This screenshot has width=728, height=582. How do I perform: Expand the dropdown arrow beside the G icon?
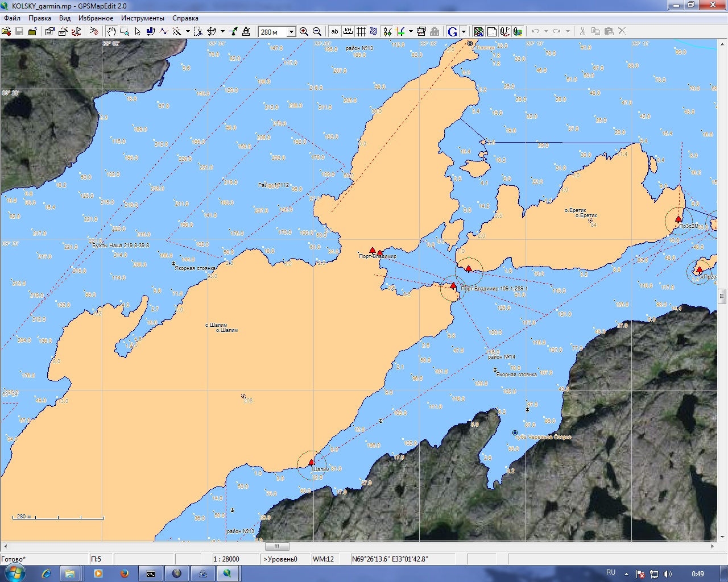point(464,32)
